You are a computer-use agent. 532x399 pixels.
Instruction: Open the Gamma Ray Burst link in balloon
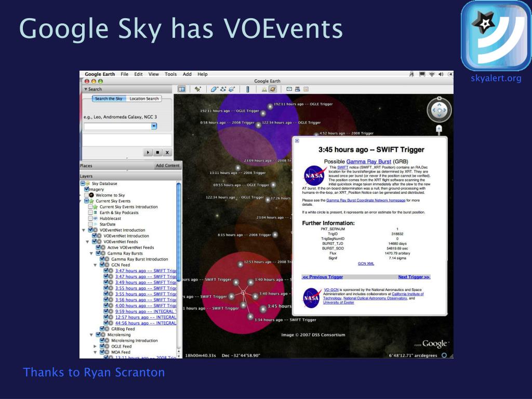pos(368,162)
